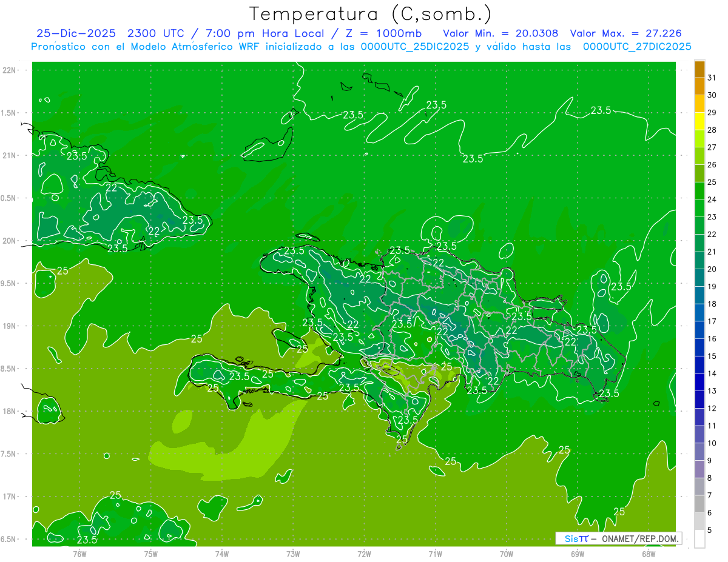Image resolution: width=728 pixels, height=562 pixels.
Task: Click the 71W longitude axis label
Action: click(435, 554)
